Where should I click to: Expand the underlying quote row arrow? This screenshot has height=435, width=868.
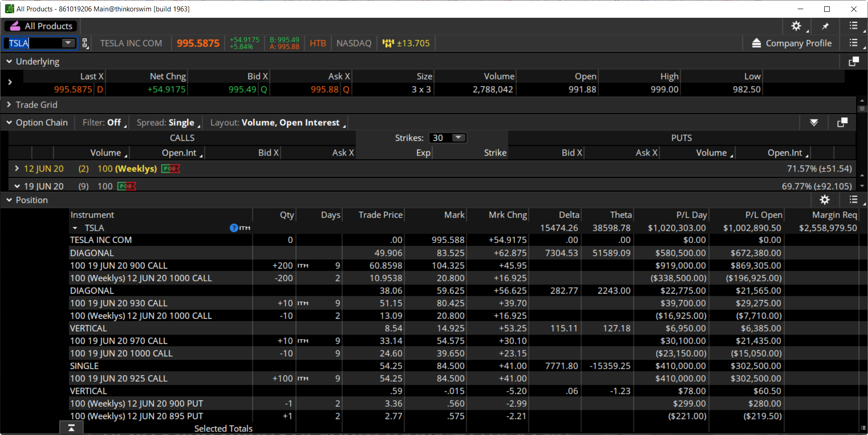(x=10, y=82)
